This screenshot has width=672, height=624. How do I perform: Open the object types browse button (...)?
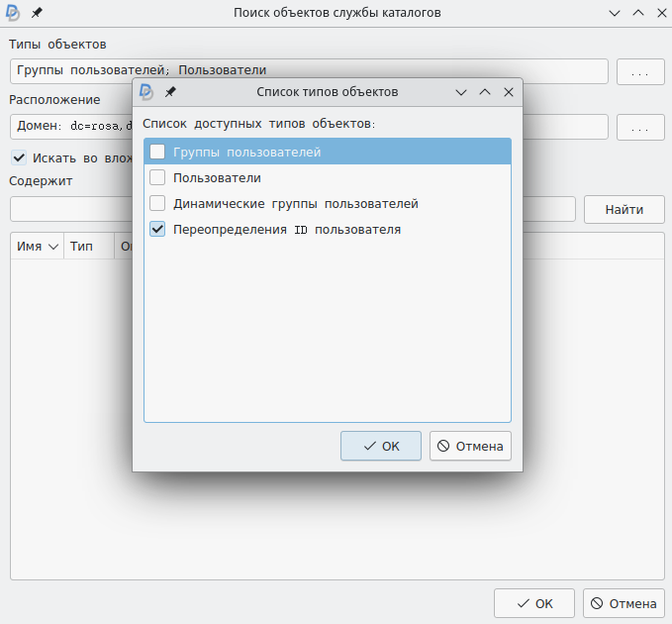pyautogui.click(x=640, y=72)
